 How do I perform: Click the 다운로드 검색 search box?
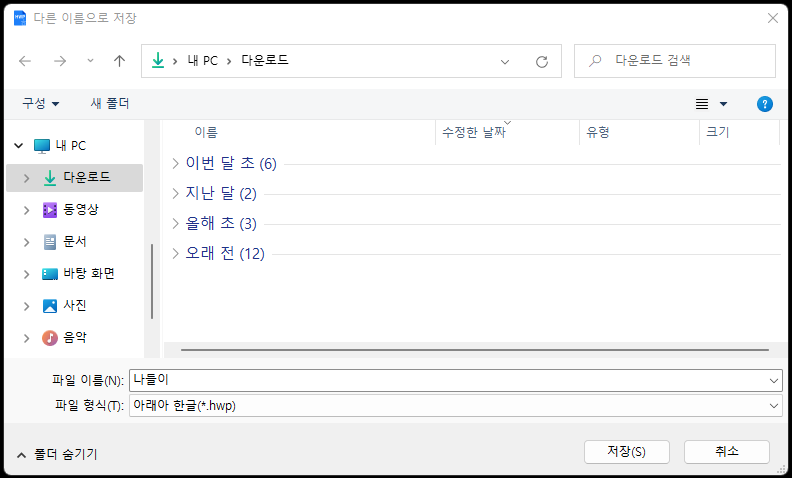675,61
